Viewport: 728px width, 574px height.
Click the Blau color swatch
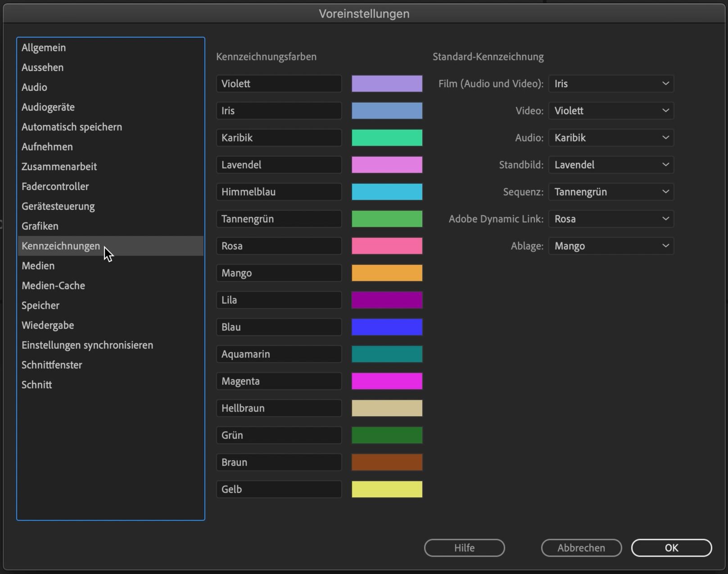(387, 327)
